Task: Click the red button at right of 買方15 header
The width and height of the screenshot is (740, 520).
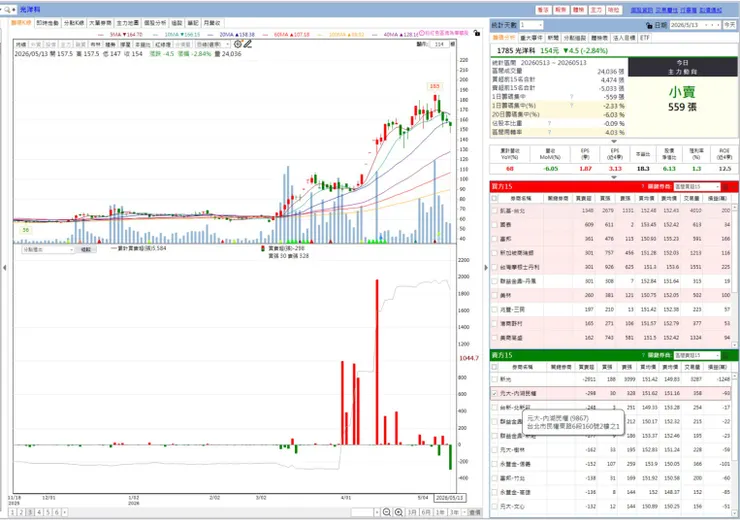Action: pyautogui.click(x=726, y=186)
